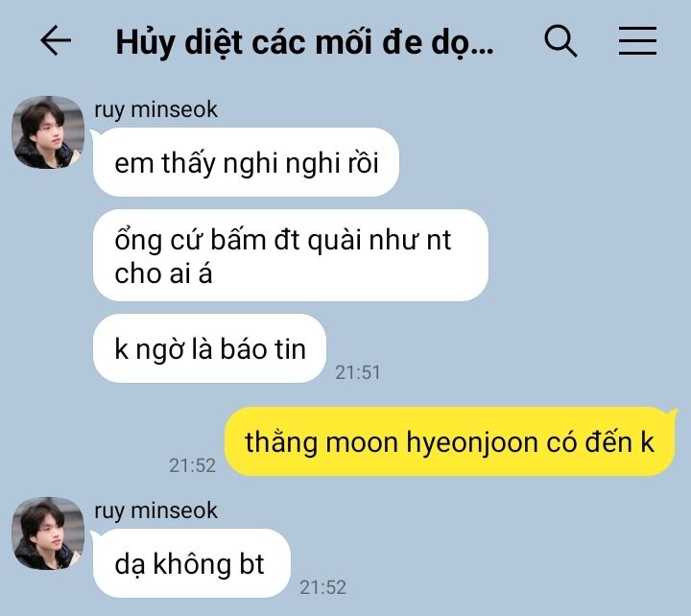Open the chat search magnifier icon
691x616 pixels.
(x=560, y=41)
